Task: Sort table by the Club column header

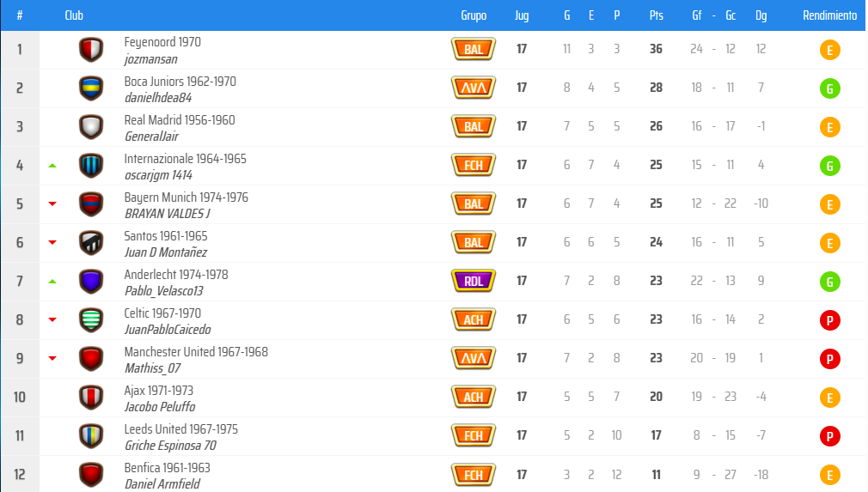Action: [74, 15]
